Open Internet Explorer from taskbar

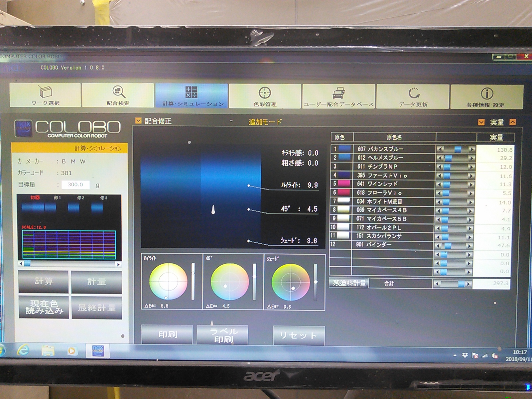[x=23, y=350]
